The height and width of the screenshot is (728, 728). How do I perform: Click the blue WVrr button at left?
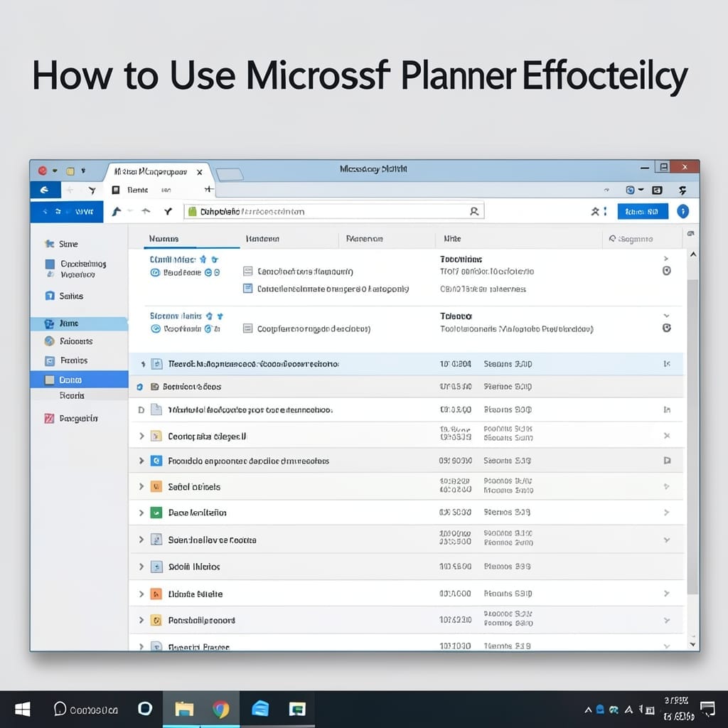coord(67,212)
